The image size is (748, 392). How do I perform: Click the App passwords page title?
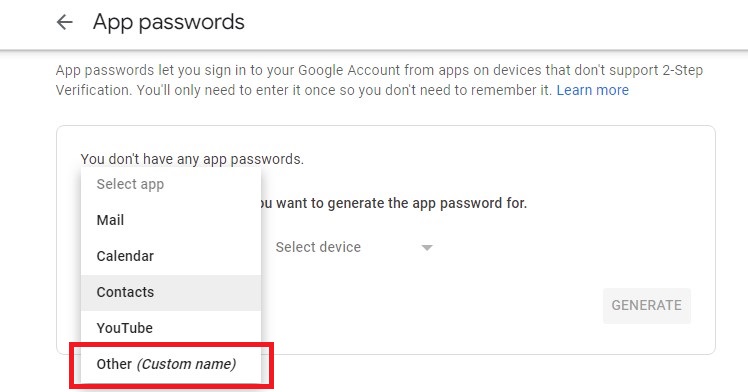pos(168,22)
